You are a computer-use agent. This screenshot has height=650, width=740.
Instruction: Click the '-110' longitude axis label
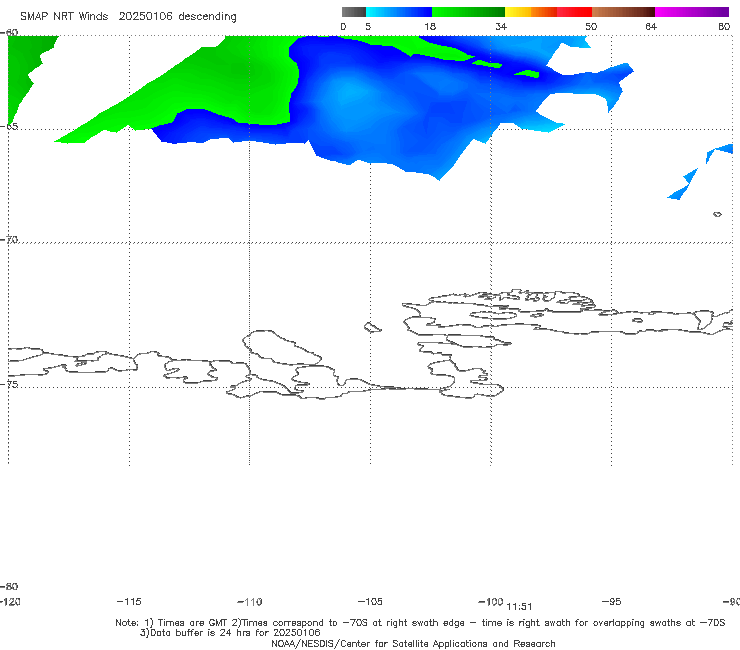pos(250,602)
